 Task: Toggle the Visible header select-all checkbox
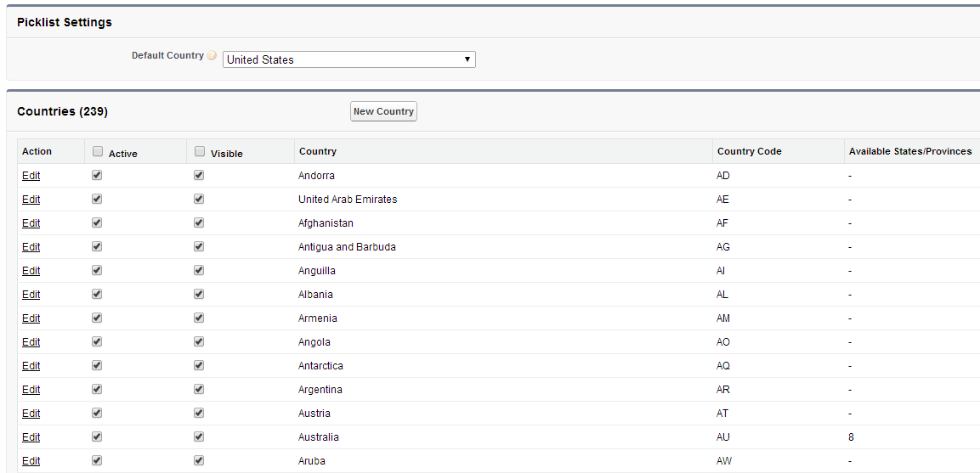tap(200, 152)
